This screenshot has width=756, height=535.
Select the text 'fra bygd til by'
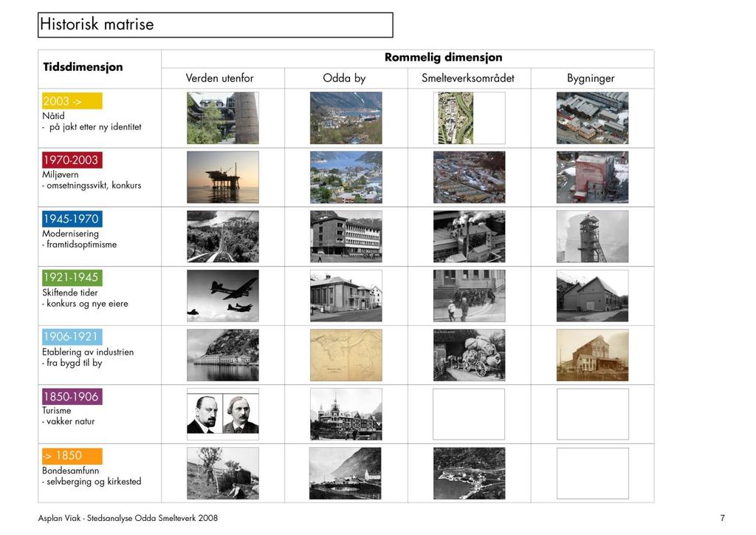(75, 364)
